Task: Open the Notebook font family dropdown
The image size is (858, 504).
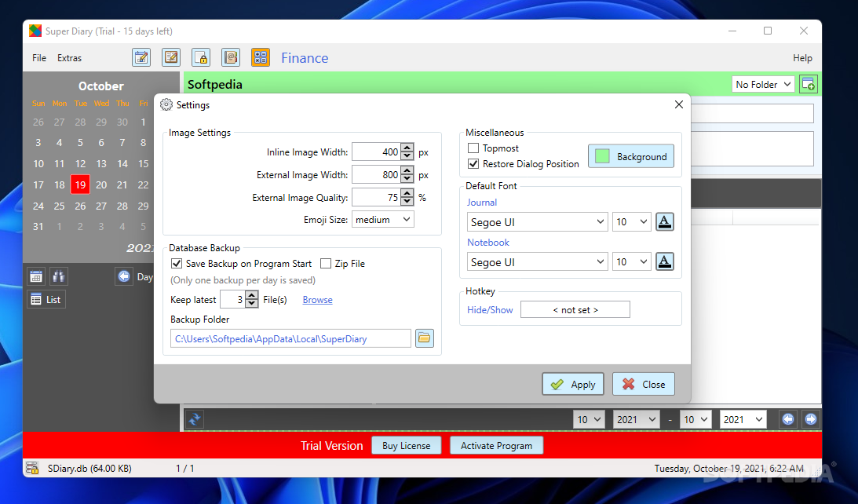Action: click(537, 261)
